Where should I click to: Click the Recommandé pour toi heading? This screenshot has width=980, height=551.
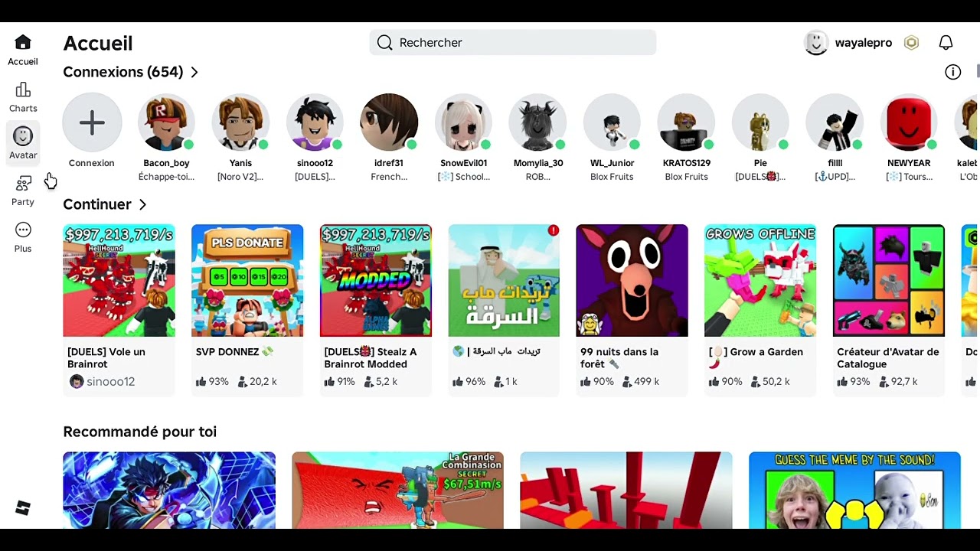139,432
